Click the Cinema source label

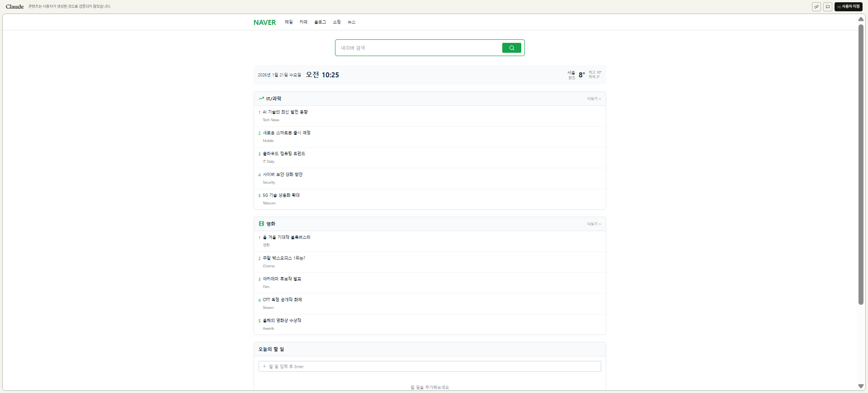(269, 266)
